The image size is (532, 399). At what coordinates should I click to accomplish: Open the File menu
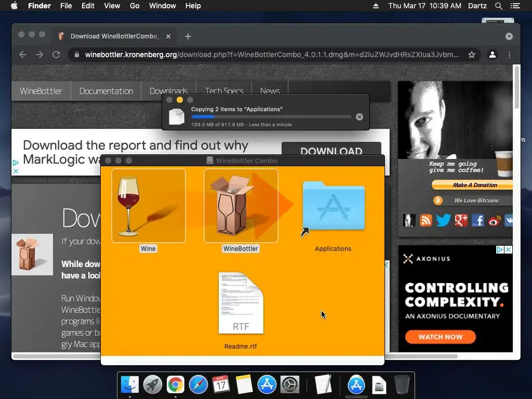pos(66,6)
